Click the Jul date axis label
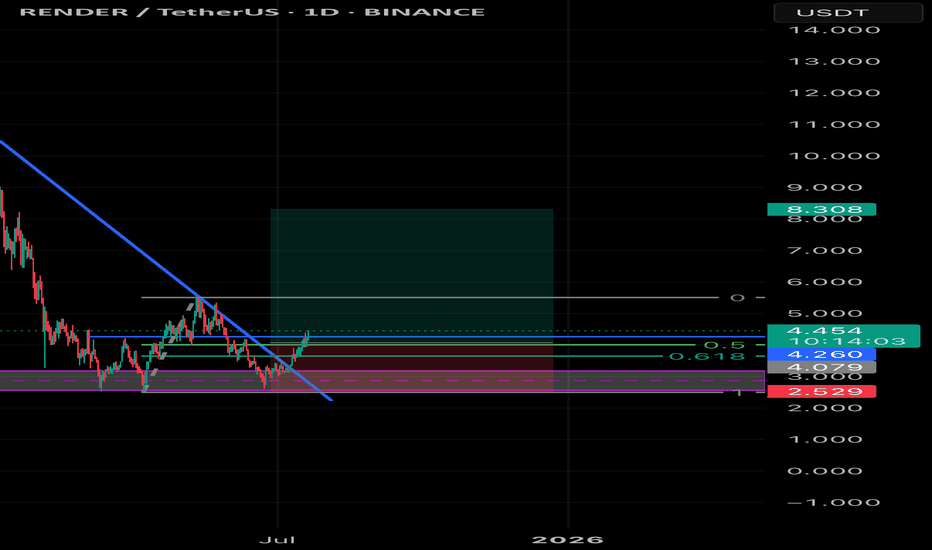Image resolution: width=932 pixels, height=550 pixels. (278, 539)
